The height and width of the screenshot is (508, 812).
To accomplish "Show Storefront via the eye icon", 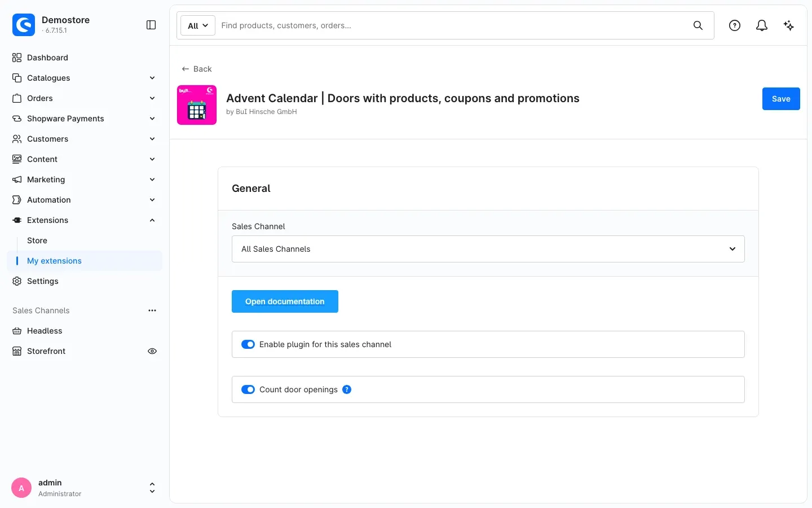I will coord(152,351).
